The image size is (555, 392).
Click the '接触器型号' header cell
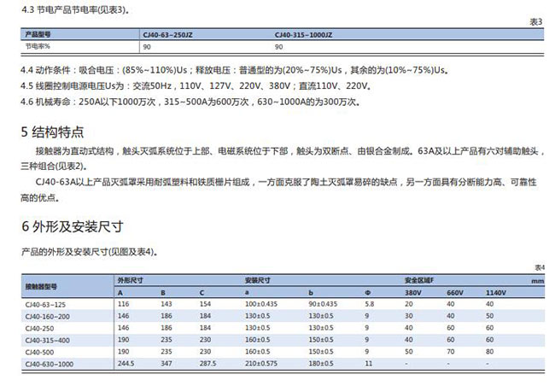coord(41,286)
